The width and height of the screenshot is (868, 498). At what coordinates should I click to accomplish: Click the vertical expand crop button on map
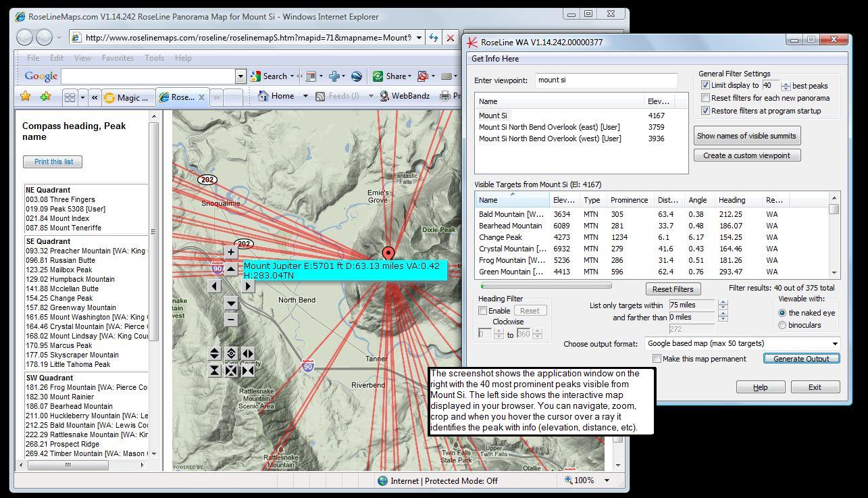[214, 353]
